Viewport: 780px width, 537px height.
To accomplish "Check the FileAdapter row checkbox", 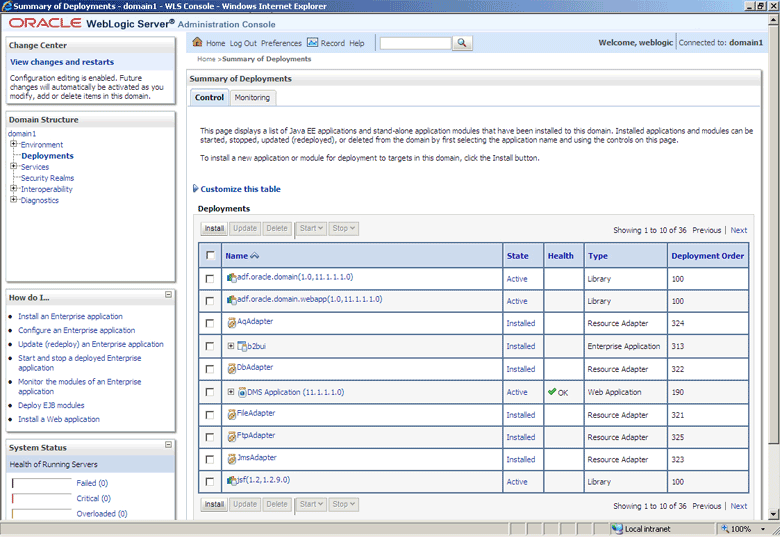I will click(x=210, y=415).
